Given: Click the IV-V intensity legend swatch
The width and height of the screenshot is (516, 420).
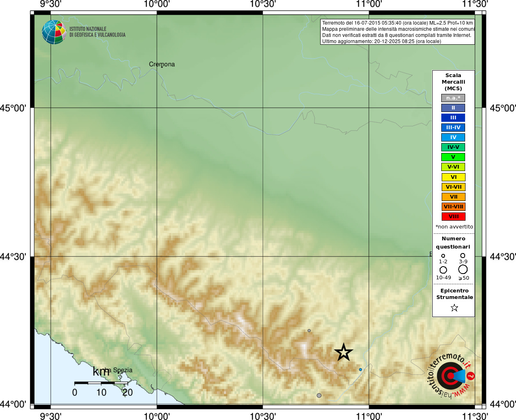Looking at the screenshot, I should pyautogui.click(x=453, y=147).
